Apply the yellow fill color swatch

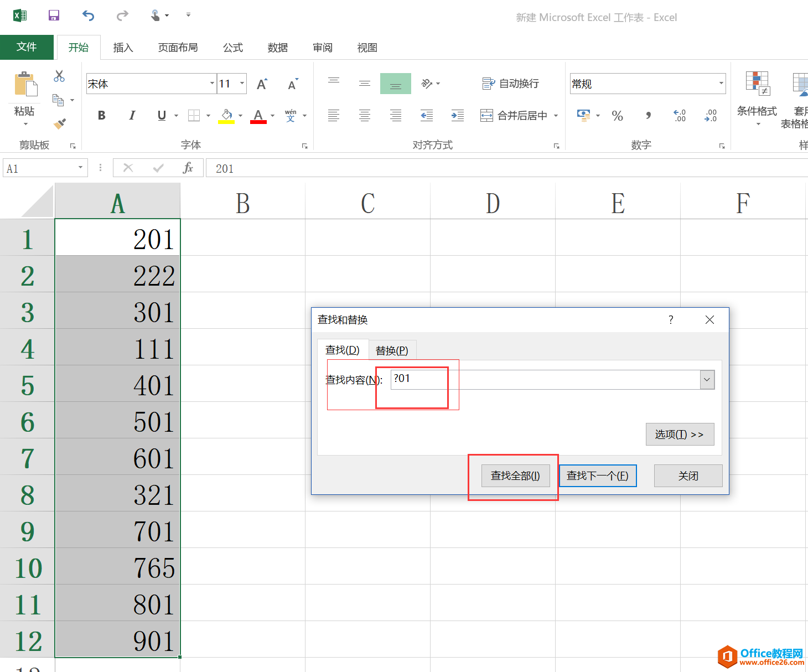(x=226, y=116)
